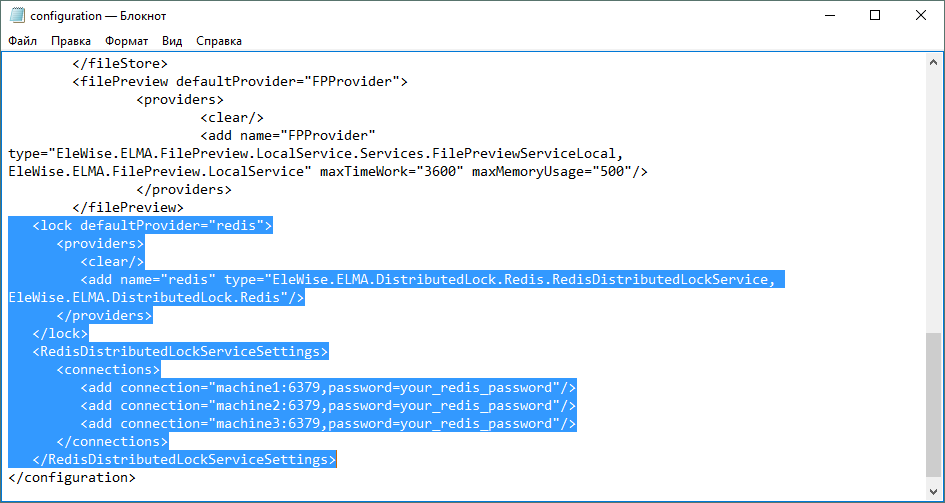The width and height of the screenshot is (945, 503).
Task: Click the vertical scrollbar thumb
Action: [935, 405]
